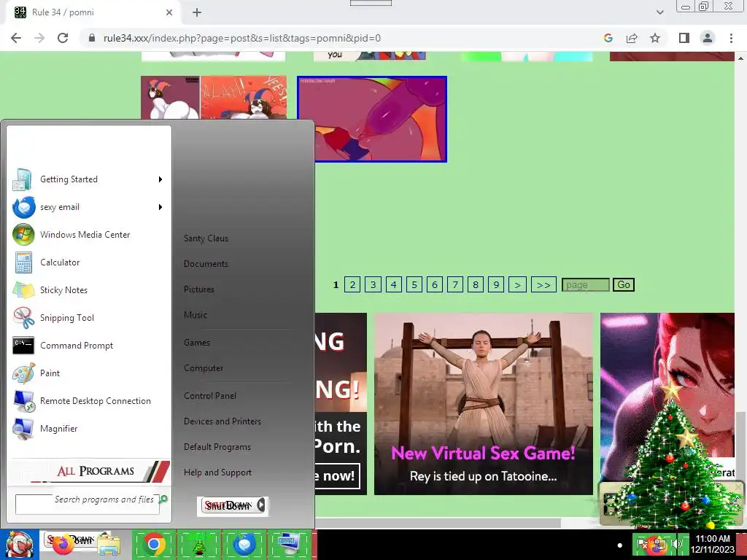This screenshot has width=747, height=560.
Task: Jump to the last page with '>>'
Action: (x=543, y=285)
